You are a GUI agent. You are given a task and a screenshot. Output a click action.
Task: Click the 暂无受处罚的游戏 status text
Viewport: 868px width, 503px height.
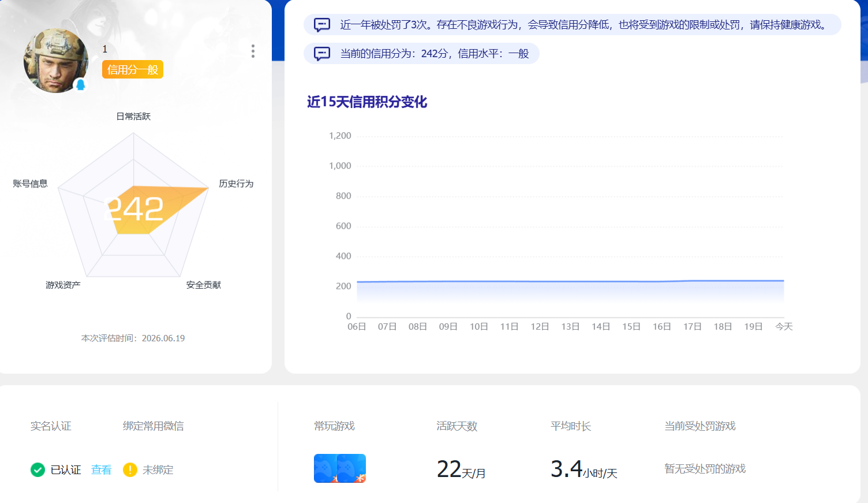pos(705,468)
